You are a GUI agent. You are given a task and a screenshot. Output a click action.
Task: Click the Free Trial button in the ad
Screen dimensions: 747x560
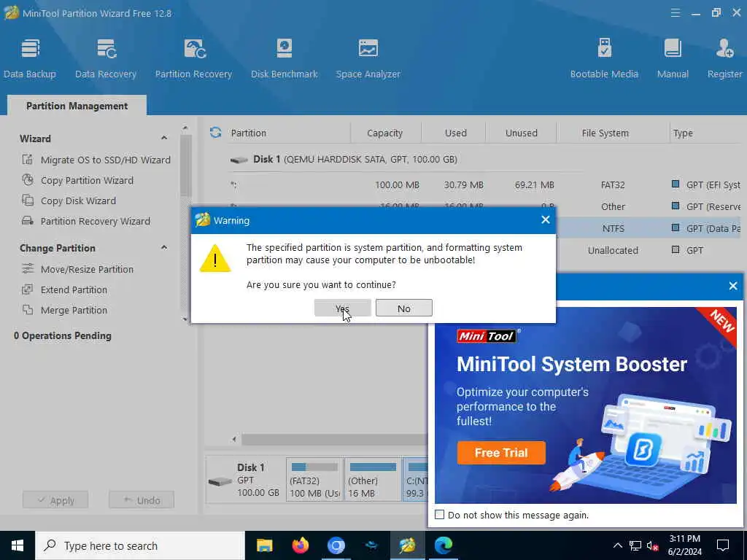click(501, 452)
